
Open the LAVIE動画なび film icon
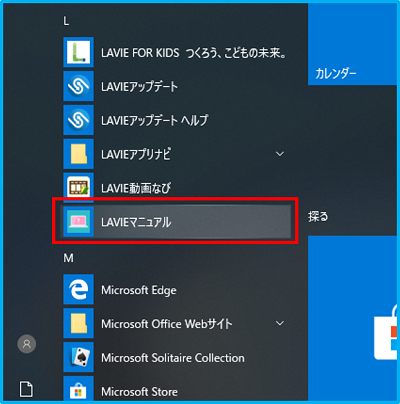click(78, 188)
